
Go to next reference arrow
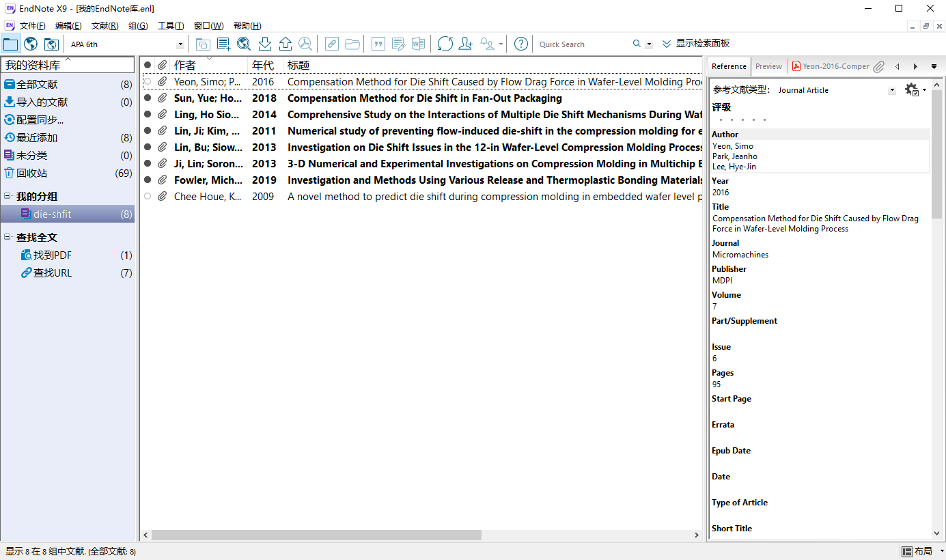(x=915, y=66)
